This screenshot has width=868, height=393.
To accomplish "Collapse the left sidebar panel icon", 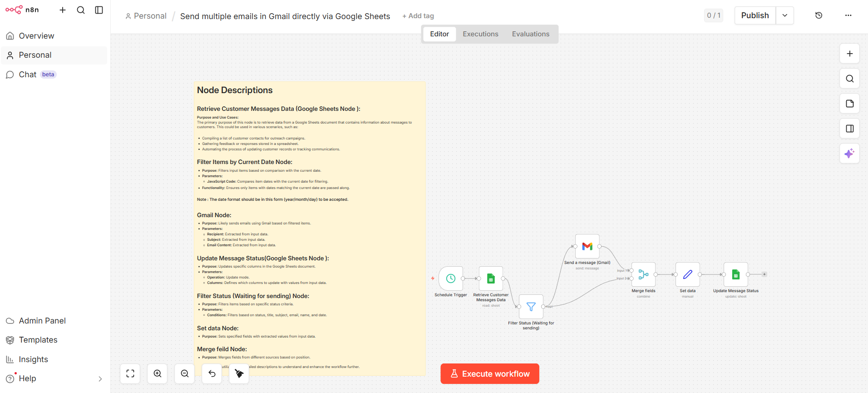I will coord(99,10).
